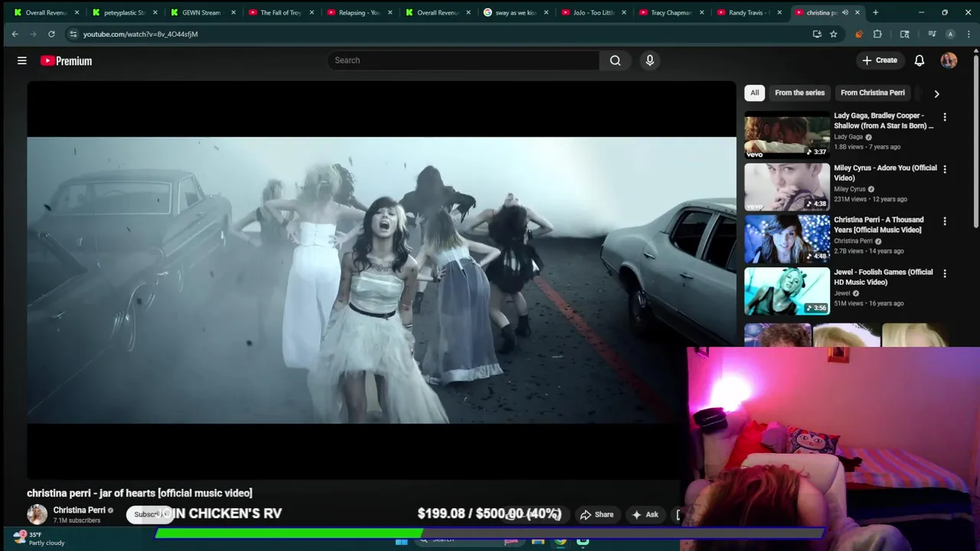Screen dimensions: 980x551
Task: Start voice search with microphone icon
Action: click(x=650, y=60)
